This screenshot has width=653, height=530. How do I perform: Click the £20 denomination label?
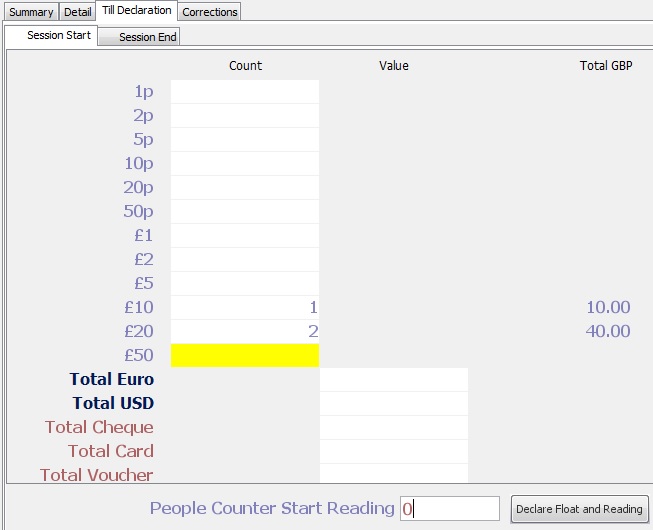(x=139, y=331)
